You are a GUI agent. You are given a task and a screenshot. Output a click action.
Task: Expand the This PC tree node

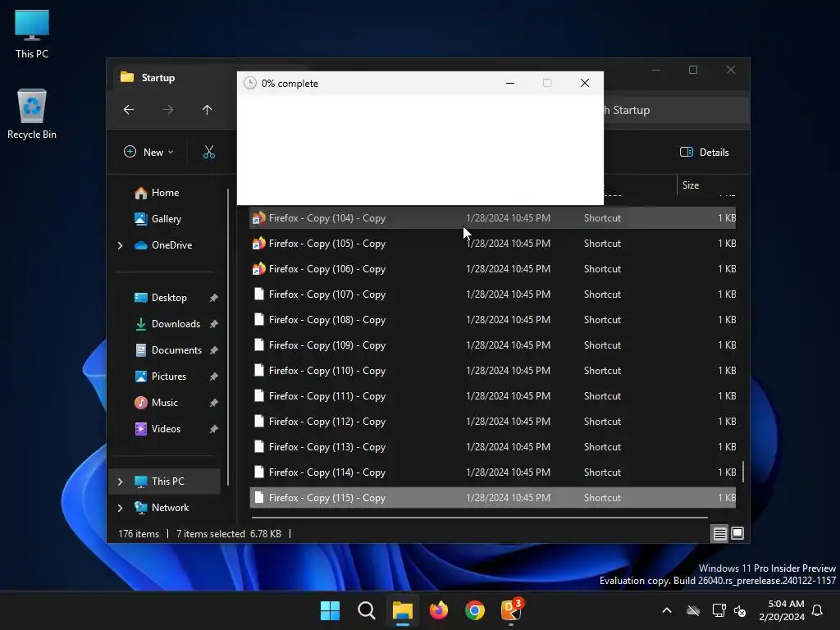point(120,482)
